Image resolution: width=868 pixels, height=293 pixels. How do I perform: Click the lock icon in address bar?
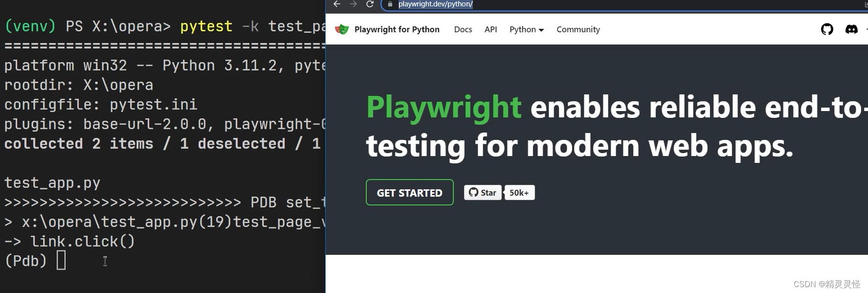click(x=390, y=4)
